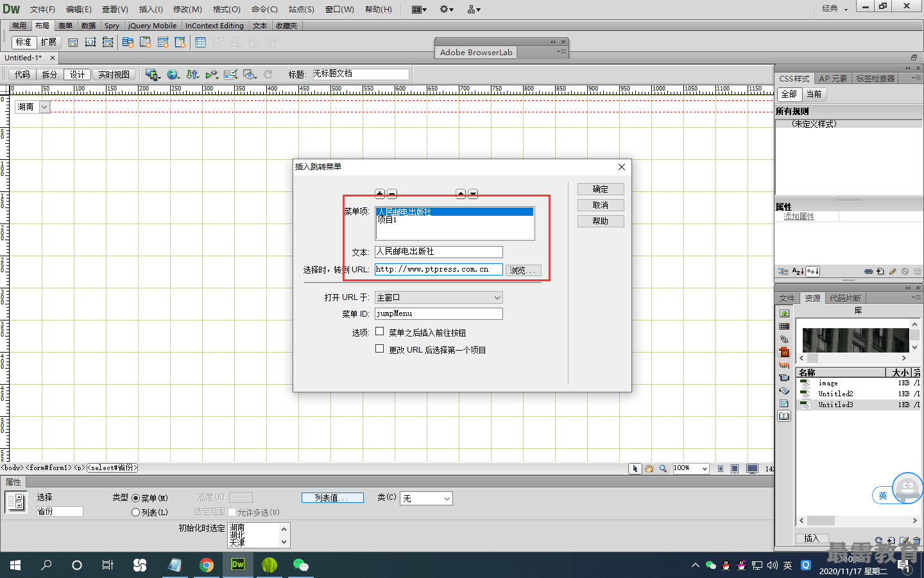924x578 pixels.
Task: Click 取消 in the jump menu dialog
Action: coord(601,205)
